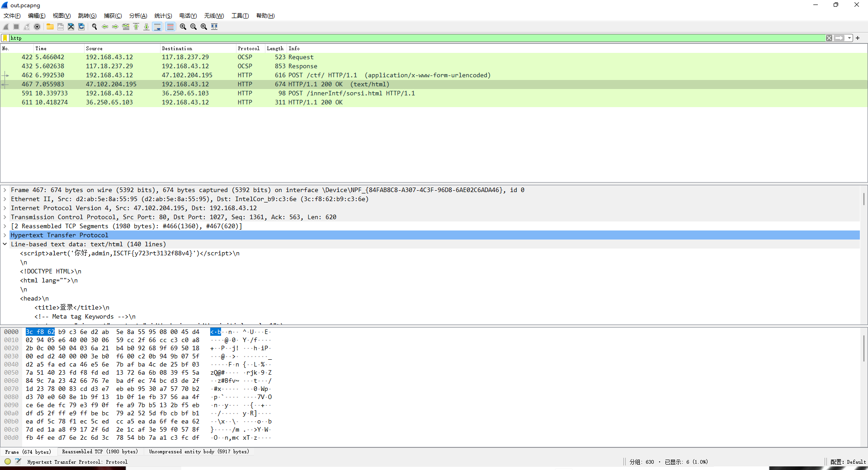
Task: Collapse the Line-based text data node
Action: click(5, 244)
